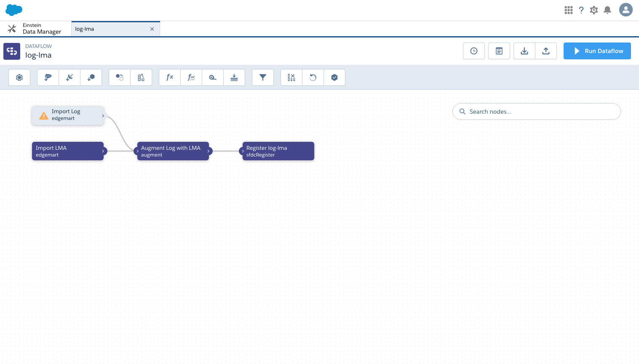Add a sliceDataset drop-columns node

click(291, 77)
